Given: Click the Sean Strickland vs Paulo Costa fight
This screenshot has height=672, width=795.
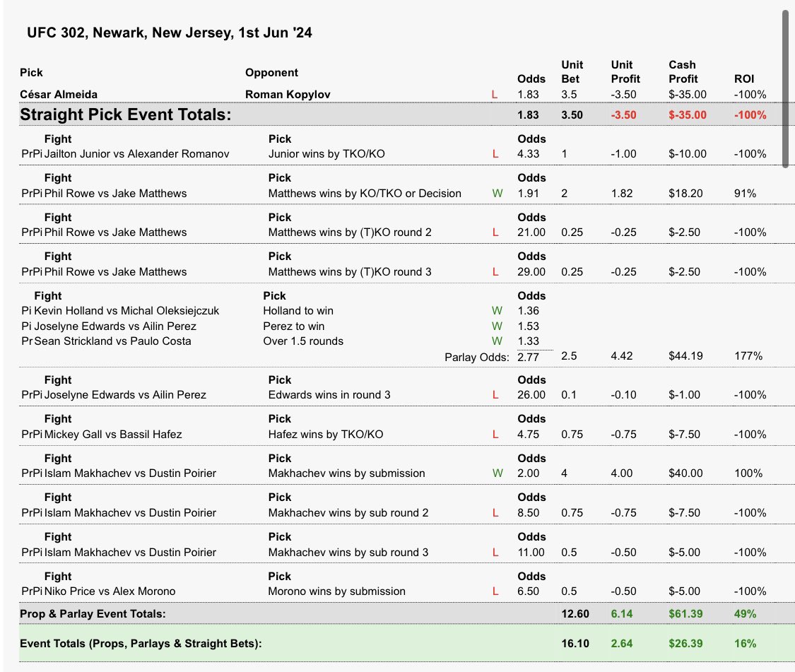Looking at the screenshot, I should click(x=112, y=341).
